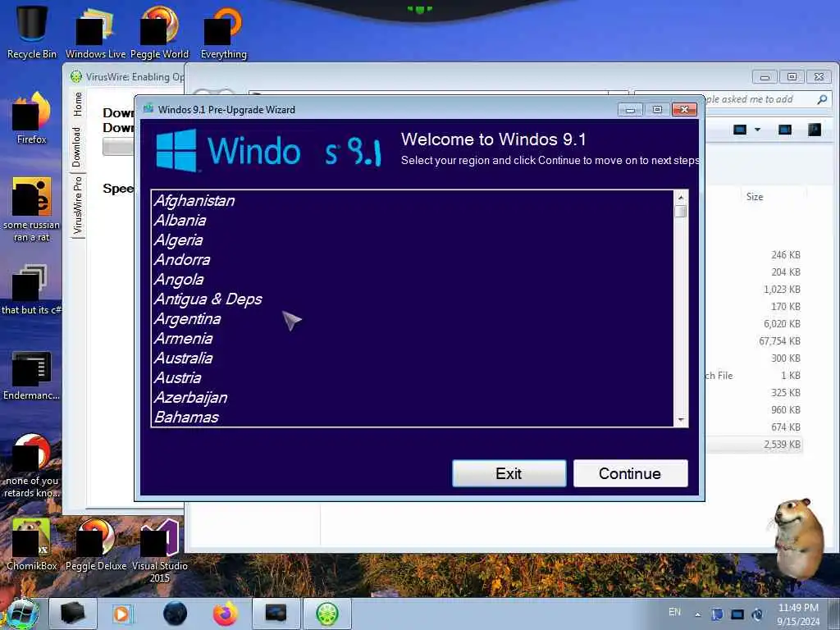Select Austria in the region list

tap(412, 377)
